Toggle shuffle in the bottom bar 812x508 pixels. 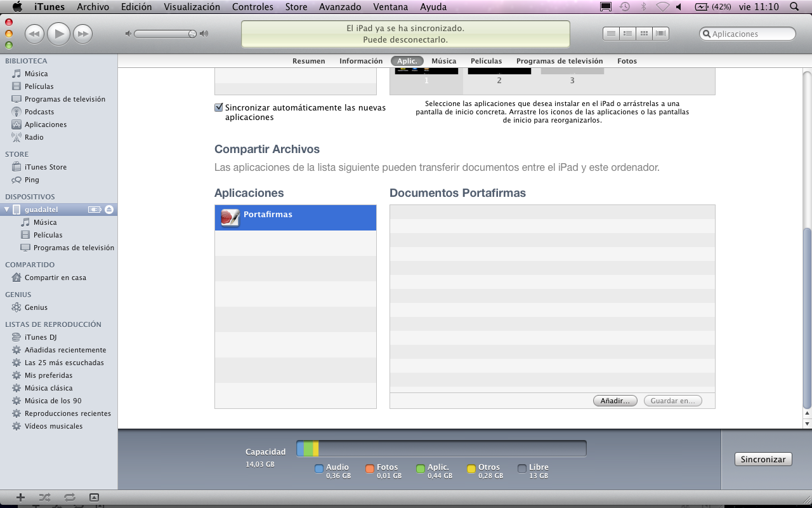click(44, 497)
